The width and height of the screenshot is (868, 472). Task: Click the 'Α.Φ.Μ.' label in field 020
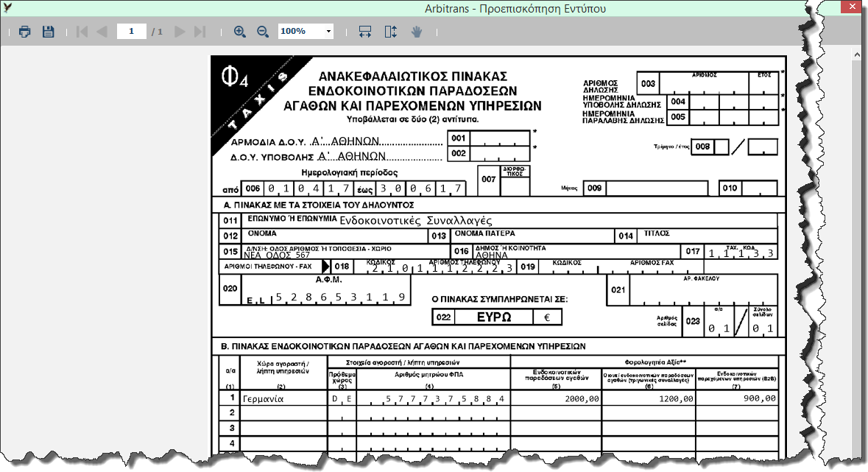[x=329, y=280]
